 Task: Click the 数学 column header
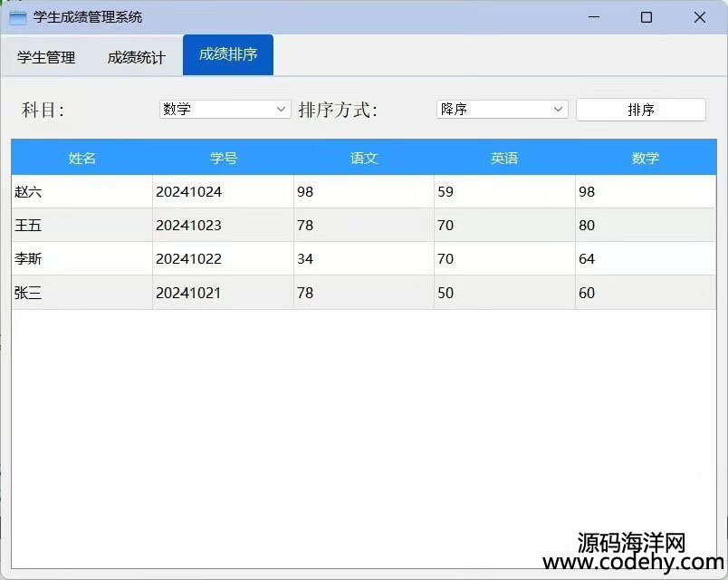[646, 159]
